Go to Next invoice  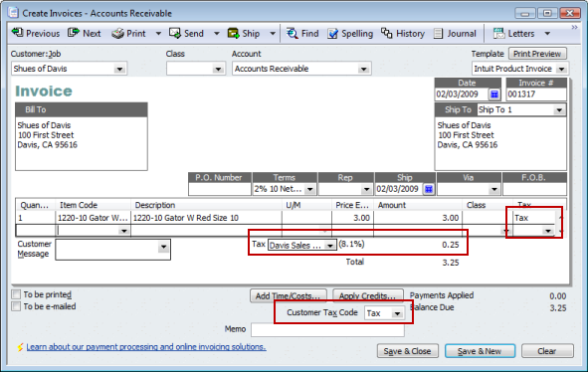tap(85, 34)
